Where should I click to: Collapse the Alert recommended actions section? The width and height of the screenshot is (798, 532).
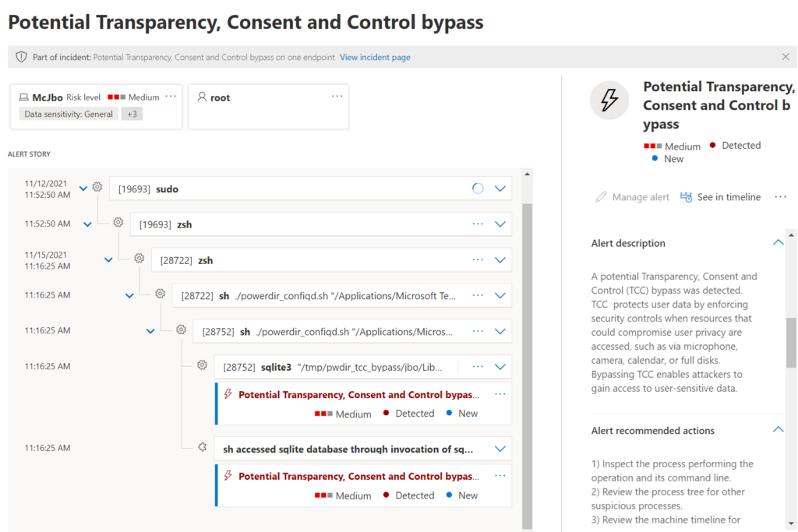(778, 429)
